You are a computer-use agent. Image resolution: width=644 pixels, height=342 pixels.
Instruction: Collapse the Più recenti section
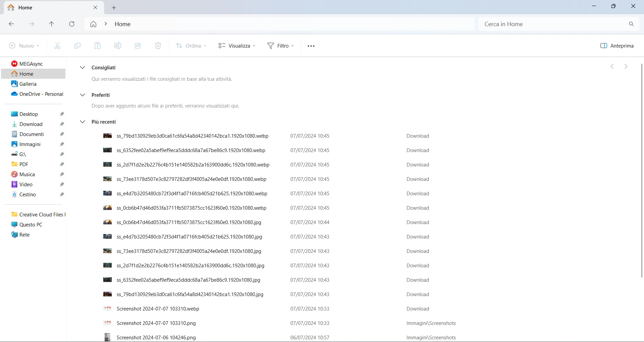pos(83,122)
